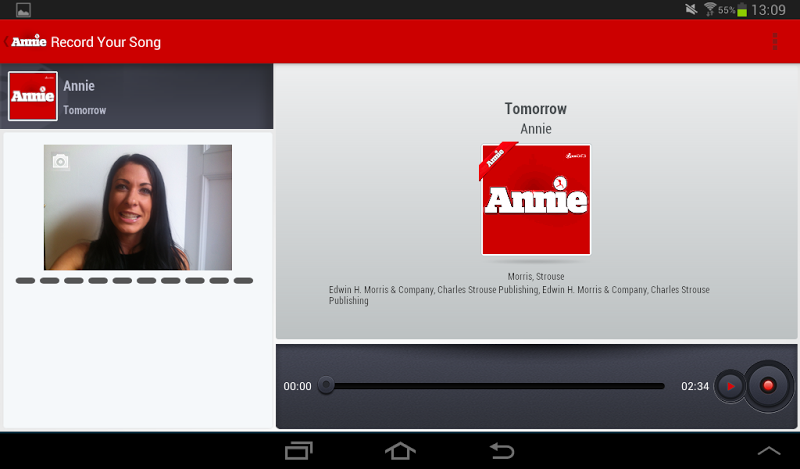This screenshot has width=800, height=469.
Task: Tap the muted sound status icon
Action: (x=691, y=9)
